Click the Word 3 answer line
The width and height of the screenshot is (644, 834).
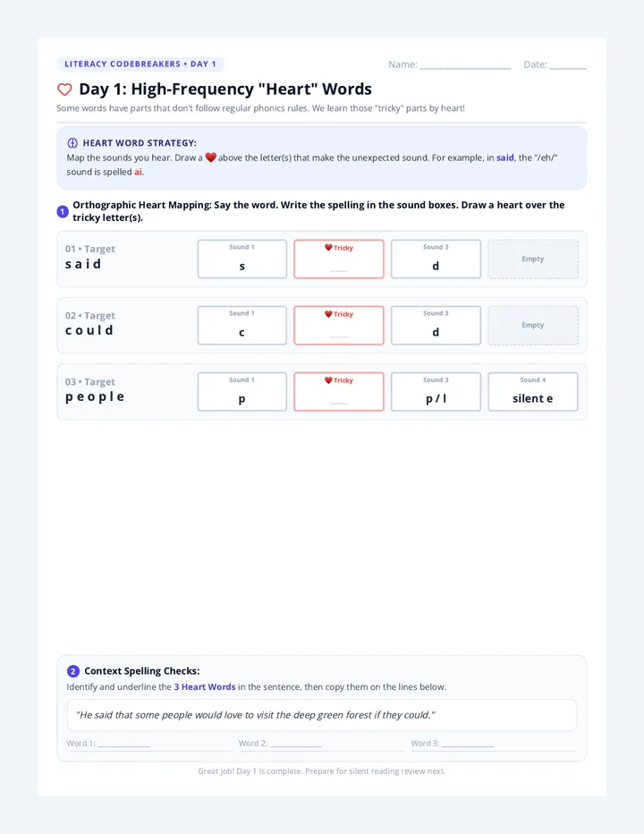(468, 744)
